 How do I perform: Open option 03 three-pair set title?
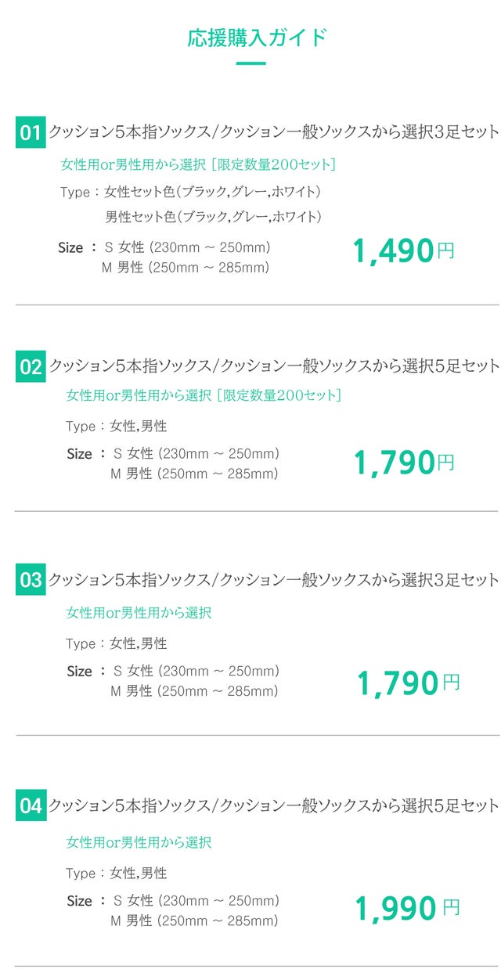click(x=273, y=580)
